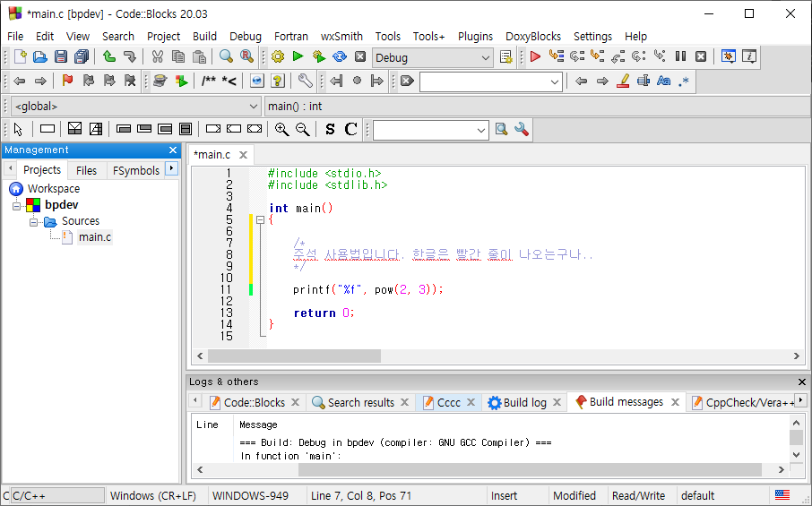Close the Logs & others panel

(801, 382)
